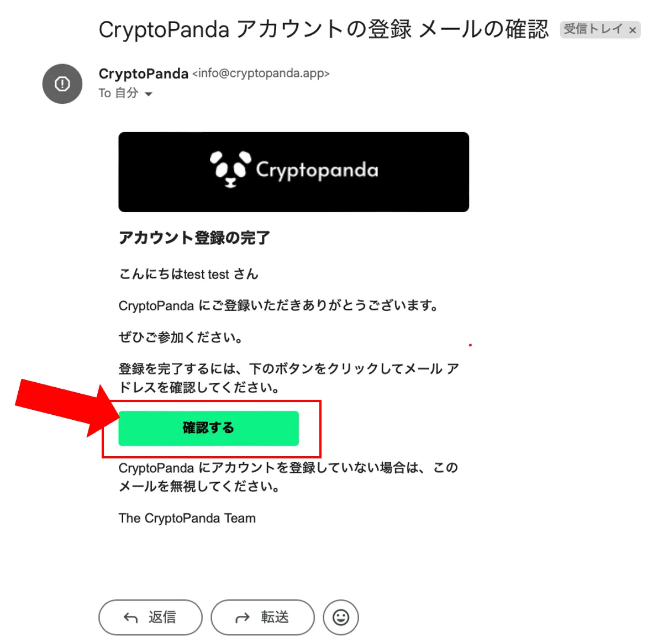The height and width of the screenshot is (644, 653).
Task: Click the アカウント登録の完了 heading
Action: (194, 237)
